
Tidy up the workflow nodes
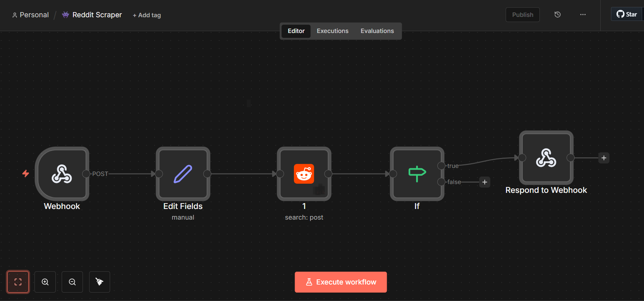[99, 282]
